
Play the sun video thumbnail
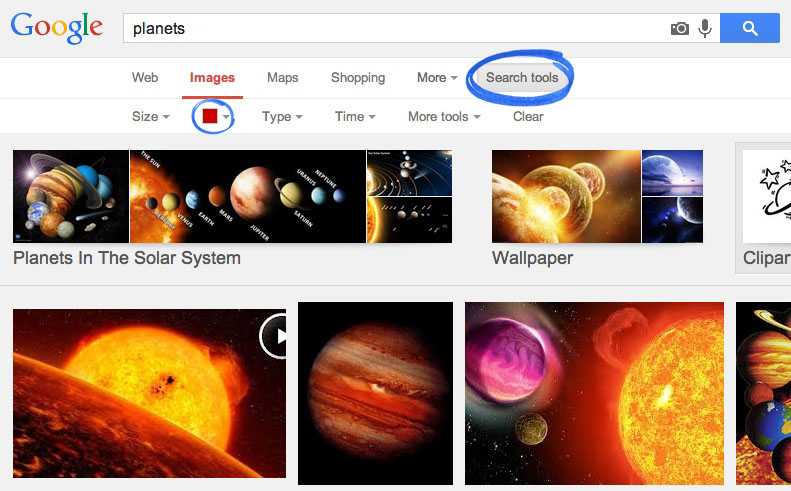click(274, 336)
